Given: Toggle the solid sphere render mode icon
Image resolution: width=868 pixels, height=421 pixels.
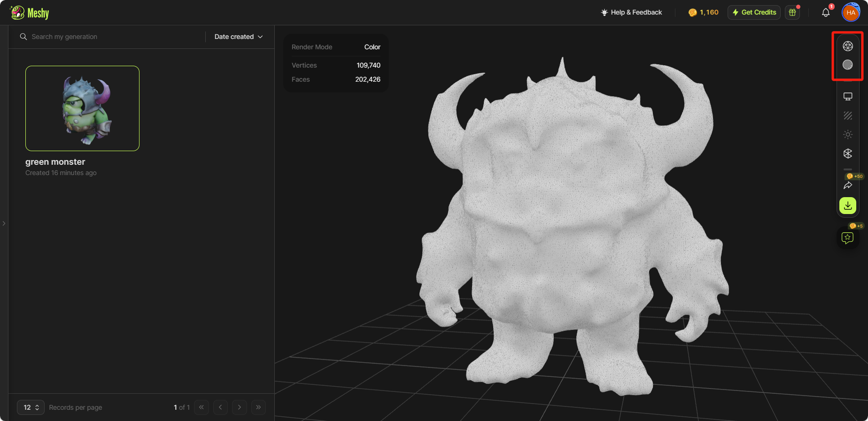Looking at the screenshot, I should (848, 65).
